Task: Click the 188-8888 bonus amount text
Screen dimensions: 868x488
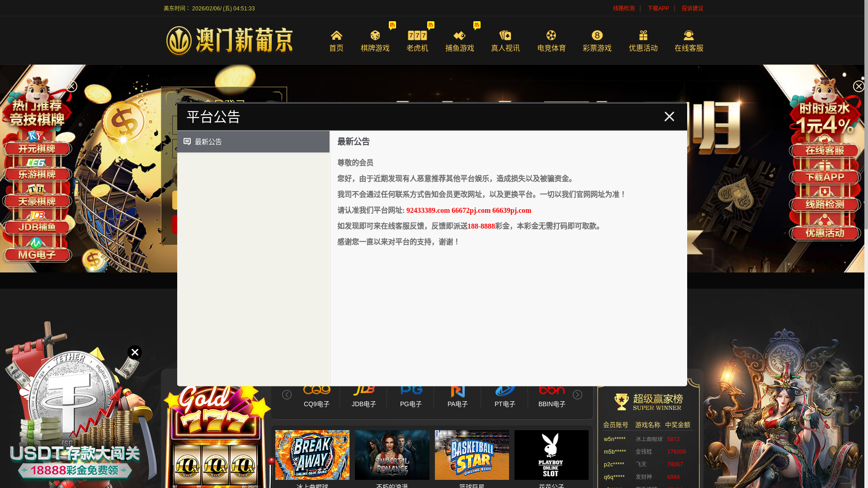Action: pyautogui.click(x=481, y=226)
